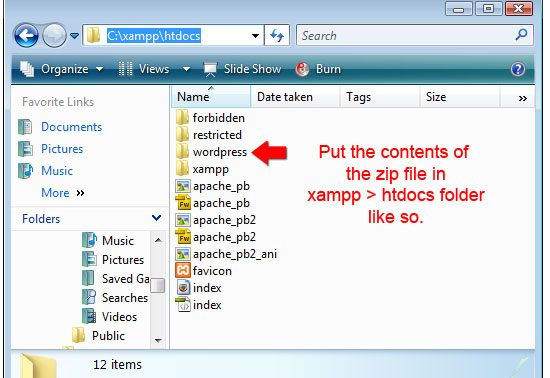Sort by the Tags column
Viewport: 550px width, 378px height.
380,97
